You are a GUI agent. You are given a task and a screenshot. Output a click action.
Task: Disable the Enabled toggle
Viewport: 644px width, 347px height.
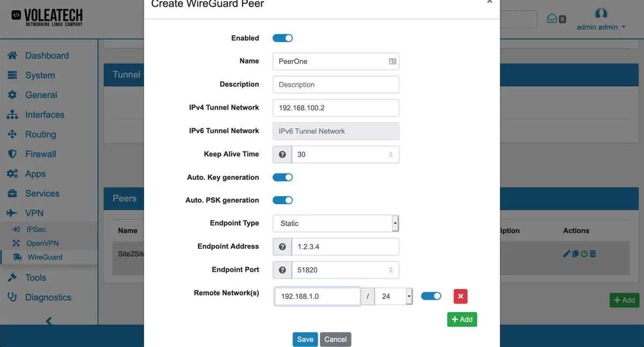pyautogui.click(x=282, y=38)
